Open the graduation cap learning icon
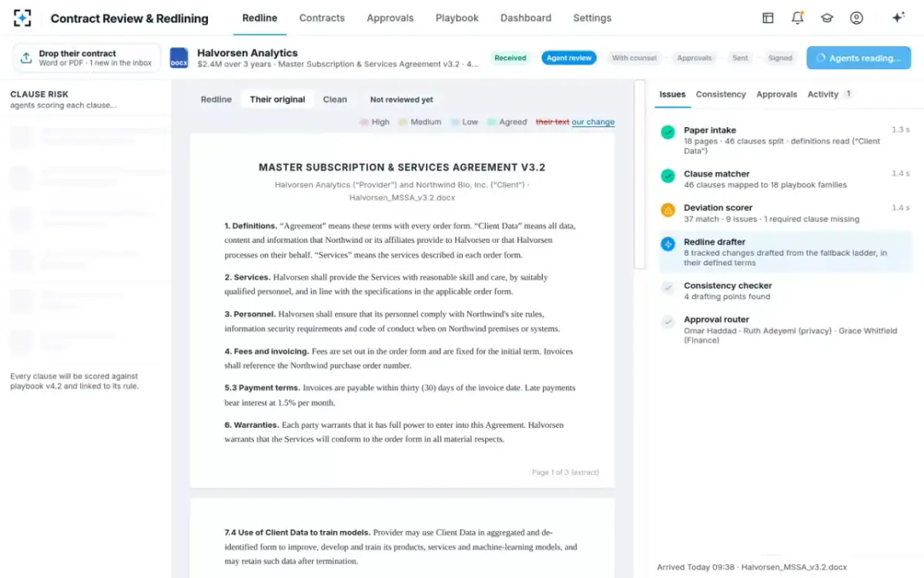This screenshot has height=578, width=924. (x=827, y=18)
